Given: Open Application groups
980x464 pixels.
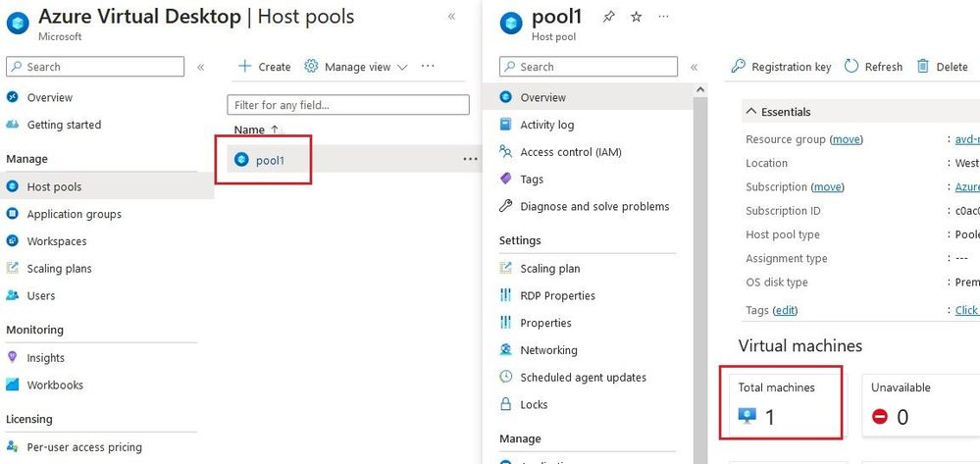Looking at the screenshot, I should click(74, 214).
